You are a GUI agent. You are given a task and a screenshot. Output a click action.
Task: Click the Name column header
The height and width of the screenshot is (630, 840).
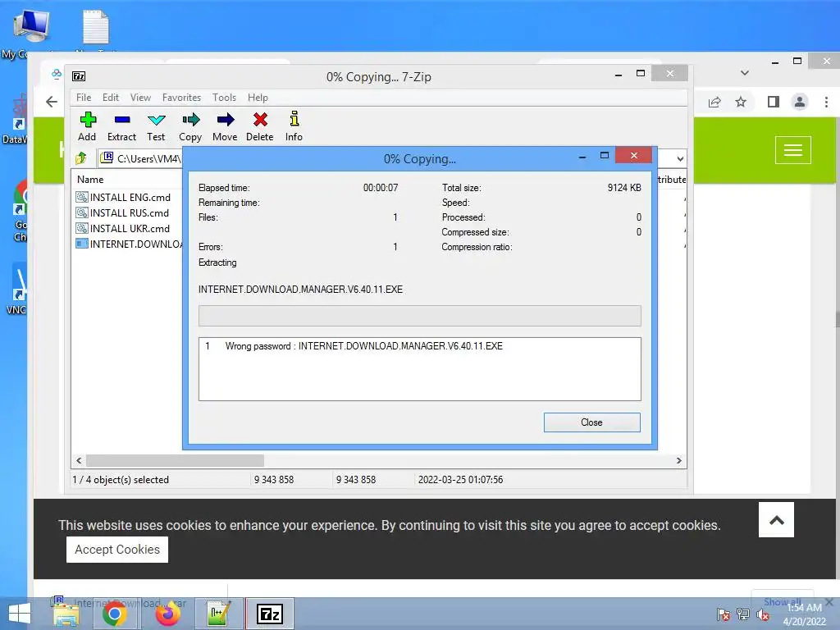[90, 180]
